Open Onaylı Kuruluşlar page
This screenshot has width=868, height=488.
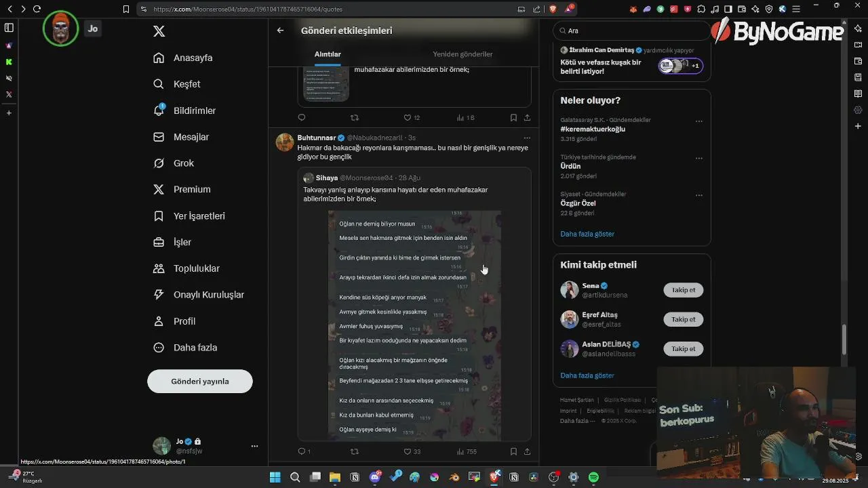[198, 295]
